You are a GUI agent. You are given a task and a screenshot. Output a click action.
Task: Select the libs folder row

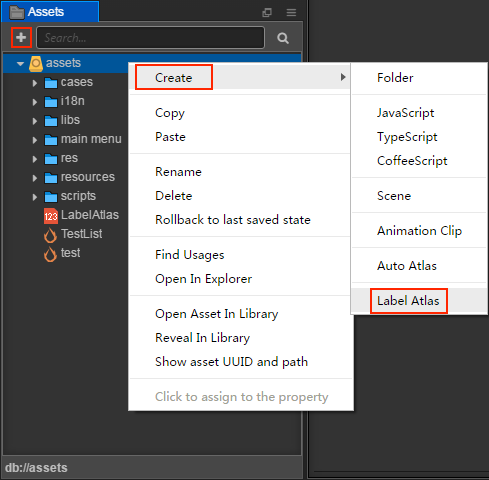click(x=66, y=120)
